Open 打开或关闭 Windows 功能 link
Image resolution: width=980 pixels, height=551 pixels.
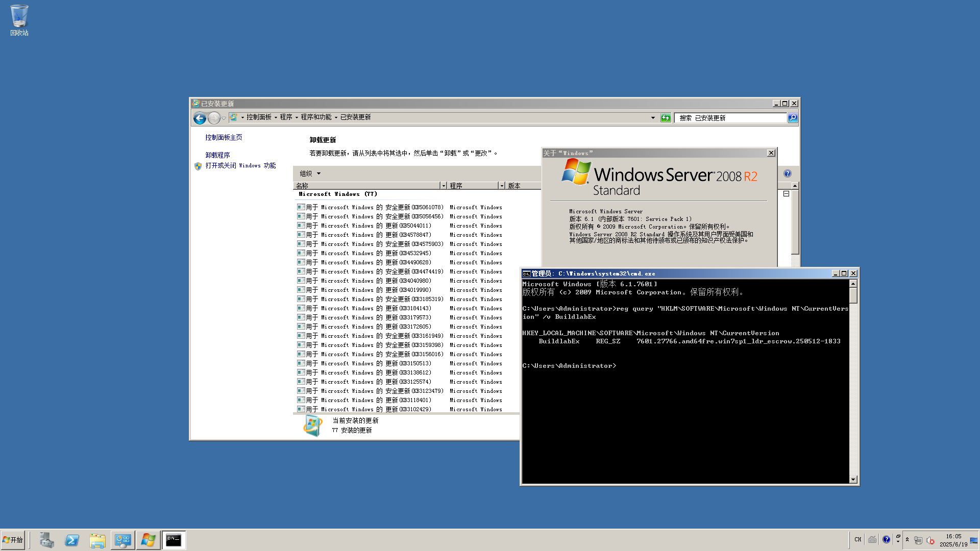pyautogui.click(x=240, y=165)
